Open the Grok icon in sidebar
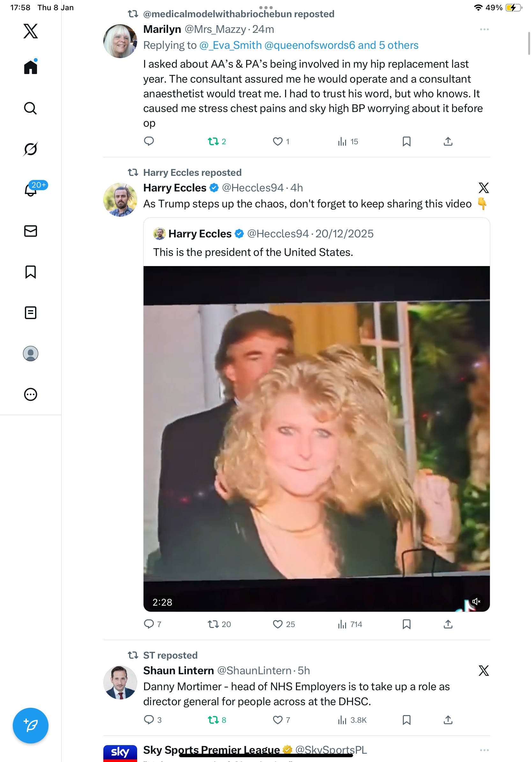 (x=31, y=149)
